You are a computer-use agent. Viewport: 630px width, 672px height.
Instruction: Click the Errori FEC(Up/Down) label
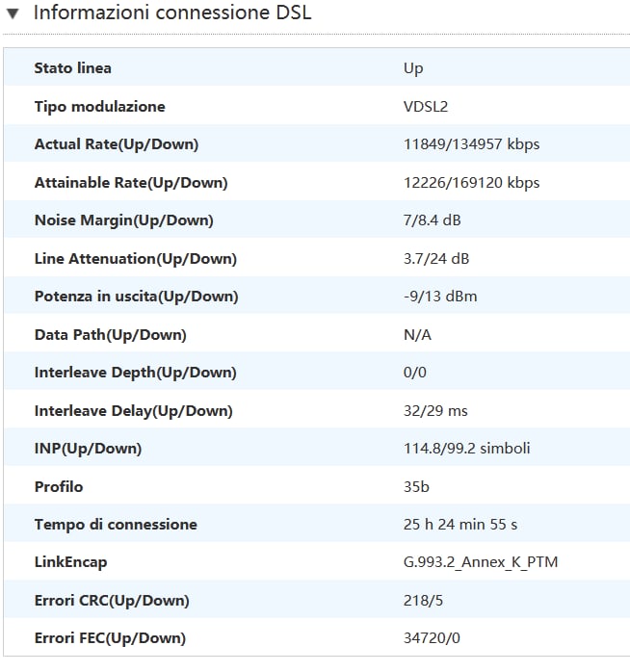[x=110, y=638]
